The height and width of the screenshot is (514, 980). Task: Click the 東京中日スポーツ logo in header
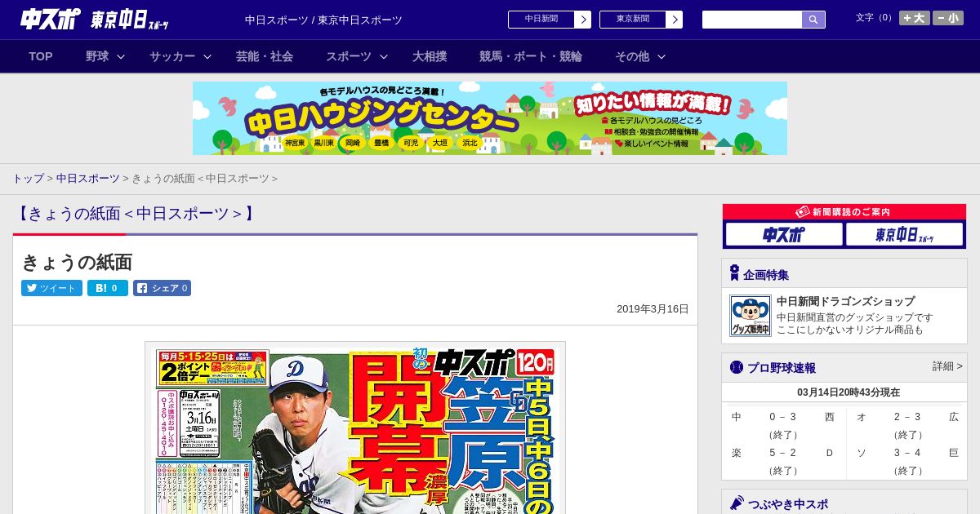pyautogui.click(x=130, y=20)
